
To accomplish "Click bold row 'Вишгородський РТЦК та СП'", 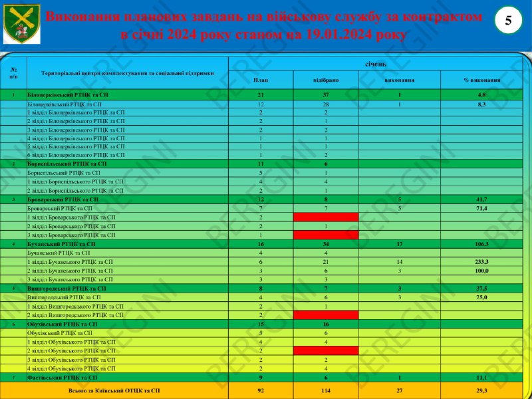I will coord(261,289).
